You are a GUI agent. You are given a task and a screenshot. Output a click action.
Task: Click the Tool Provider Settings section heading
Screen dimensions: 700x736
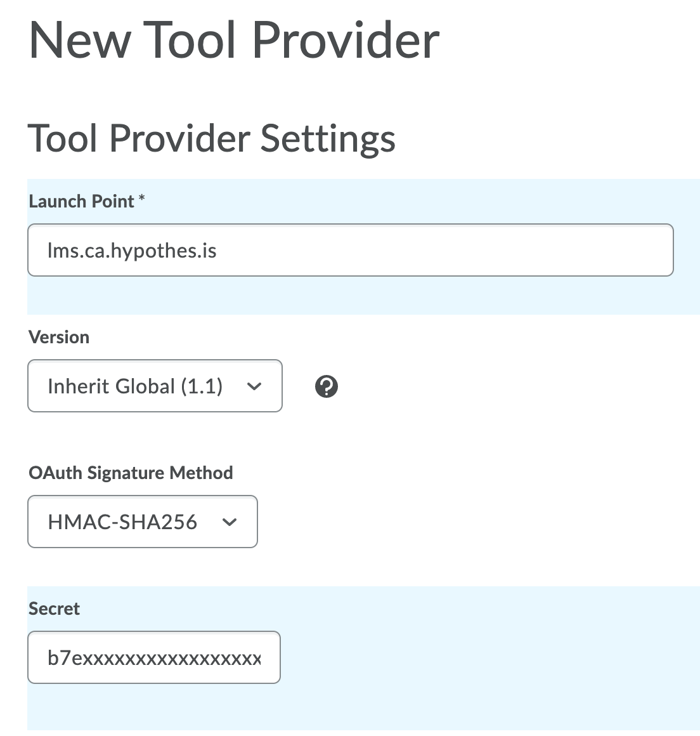tap(212, 138)
